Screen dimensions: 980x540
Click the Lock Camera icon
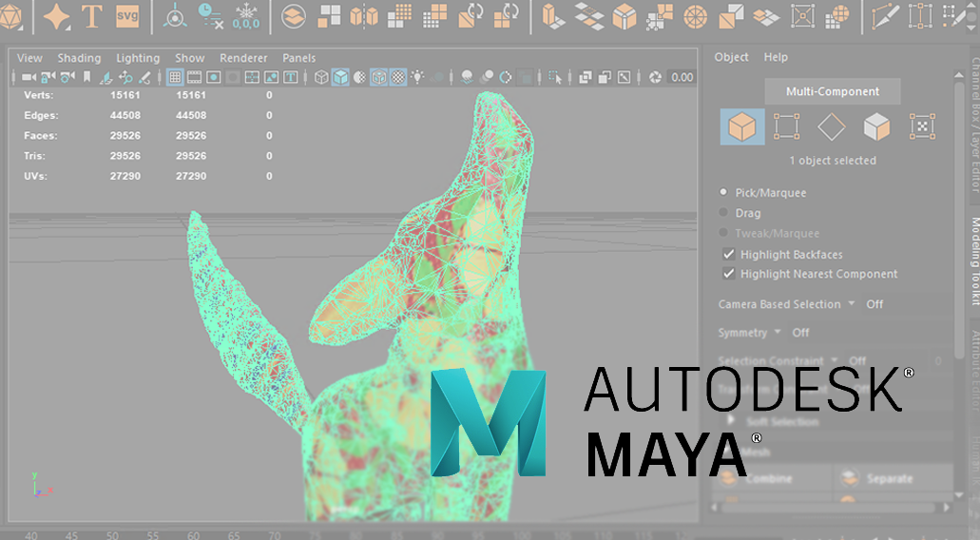point(48,77)
